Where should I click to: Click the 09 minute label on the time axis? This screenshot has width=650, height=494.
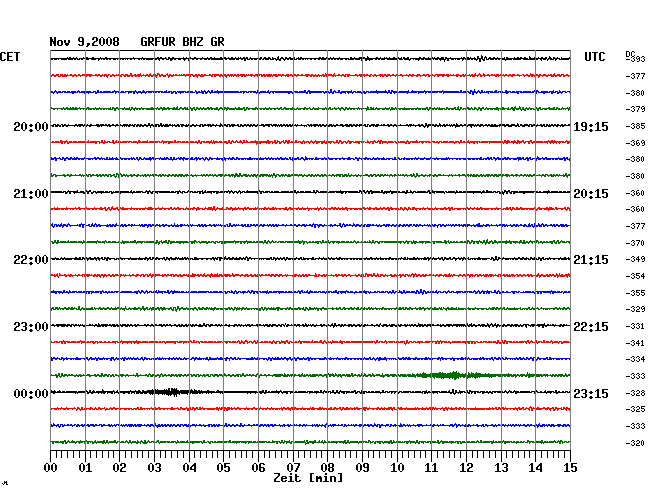click(362, 467)
